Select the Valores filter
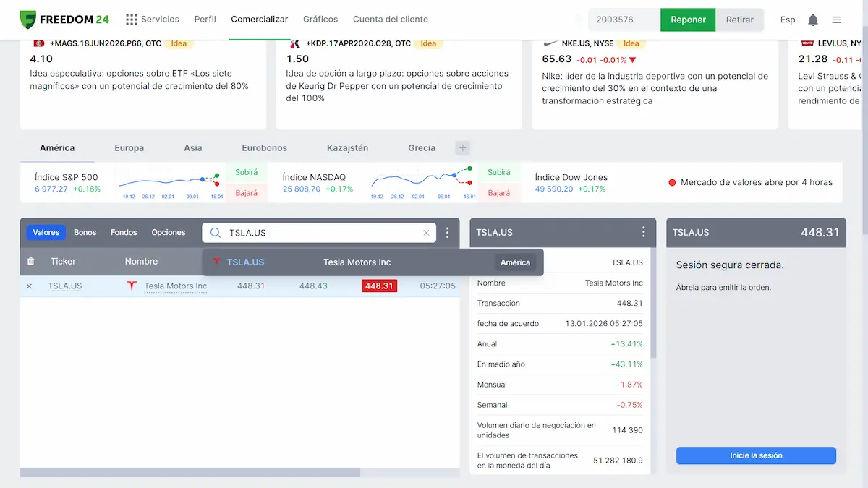This screenshot has height=488, width=868. (46, 233)
